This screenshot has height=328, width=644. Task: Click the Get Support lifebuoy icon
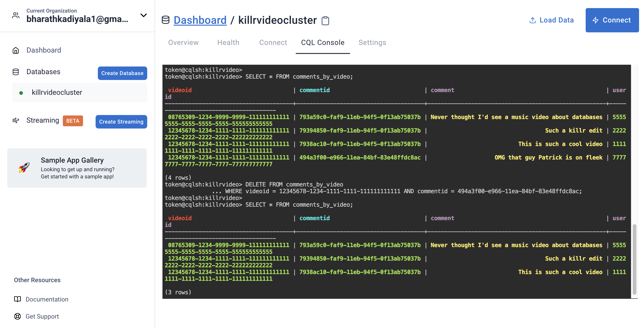(18, 316)
